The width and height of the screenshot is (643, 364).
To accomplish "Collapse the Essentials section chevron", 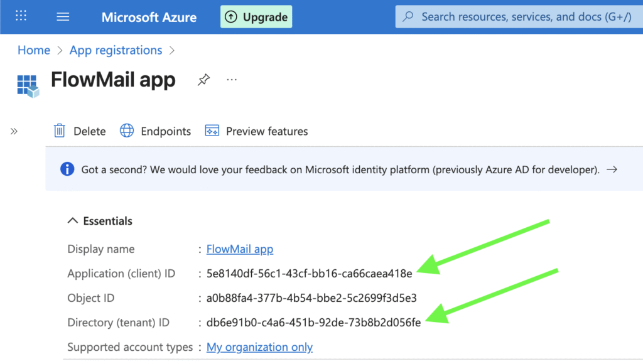I will click(x=73, y=221).
